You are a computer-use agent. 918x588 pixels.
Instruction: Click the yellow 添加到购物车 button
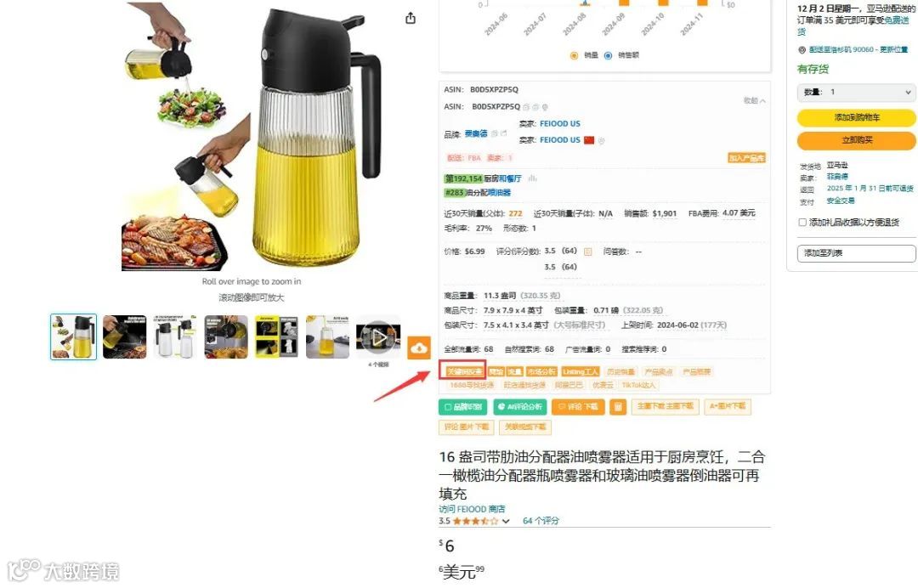[x=856, y=117]
